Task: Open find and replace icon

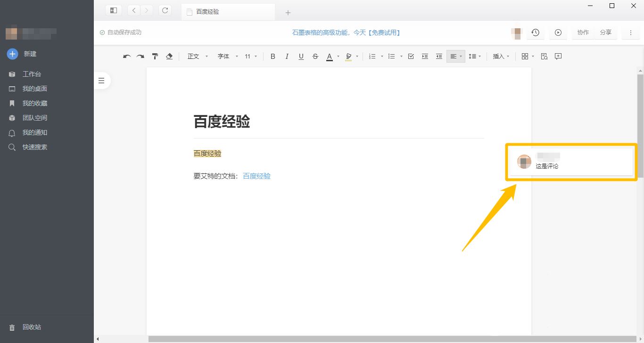Action: pyautogui.click(x=544, y=57)
